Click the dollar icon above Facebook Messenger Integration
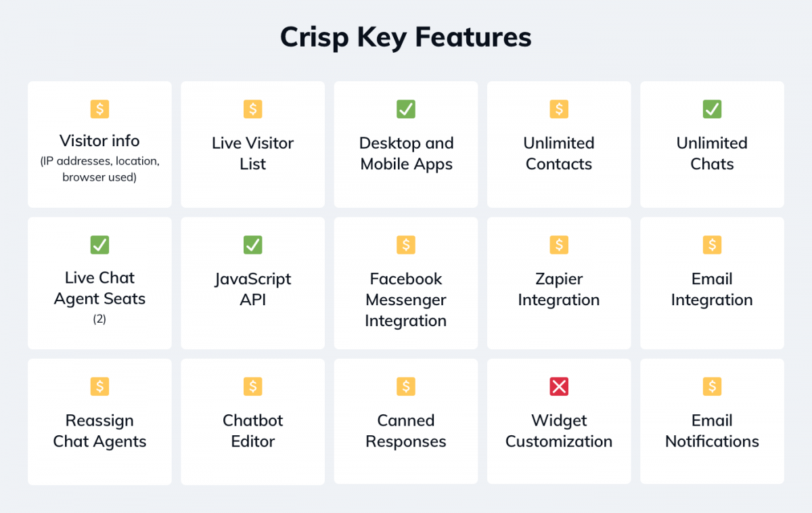The width and height of the screenshot is (812, 513). pyautogui.click(x=406, y=245)
